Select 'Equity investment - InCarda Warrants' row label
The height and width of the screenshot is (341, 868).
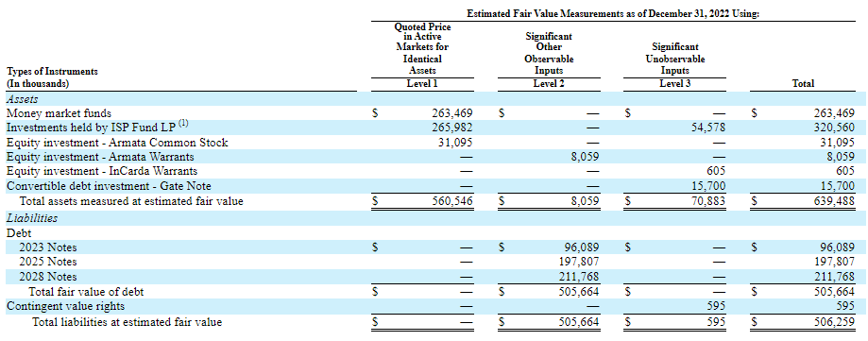click(x=102, y=171)
